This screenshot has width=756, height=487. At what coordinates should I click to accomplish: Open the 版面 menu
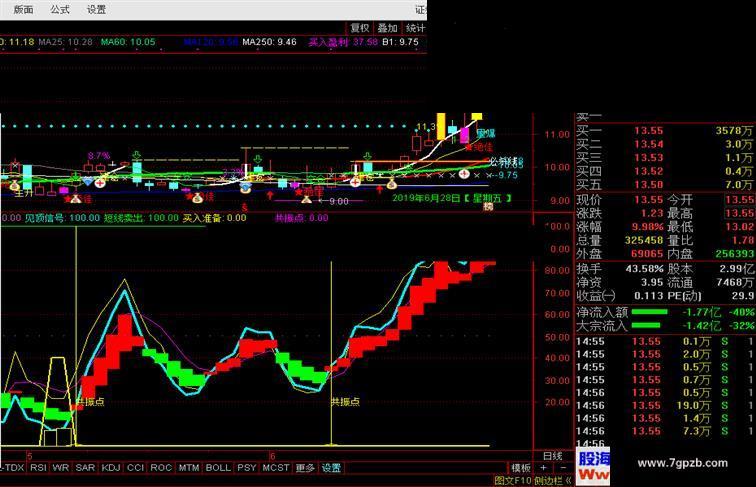pos(23,9)
